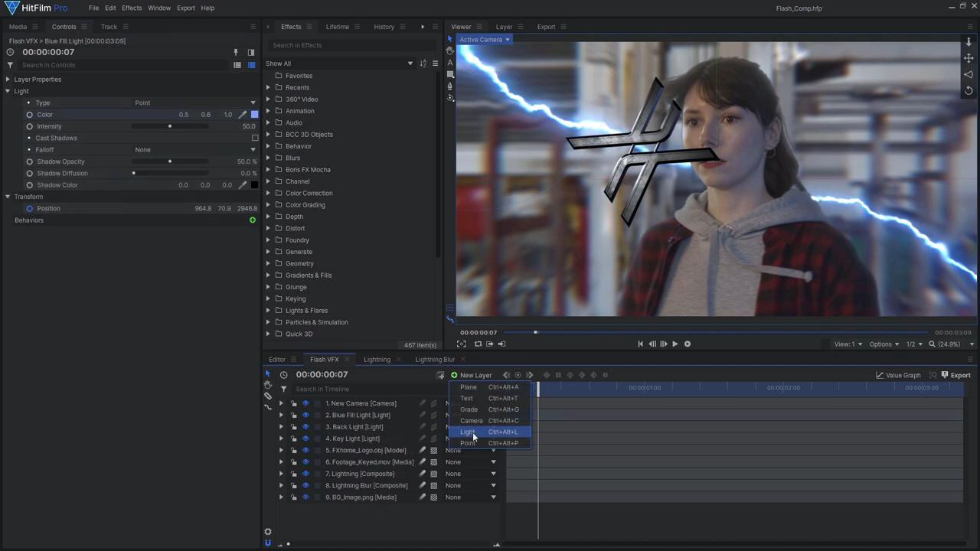The height and width of the screenshot is (551, 980).
Task: Switch Controls panel to list view icon
Action: (237, 65)
